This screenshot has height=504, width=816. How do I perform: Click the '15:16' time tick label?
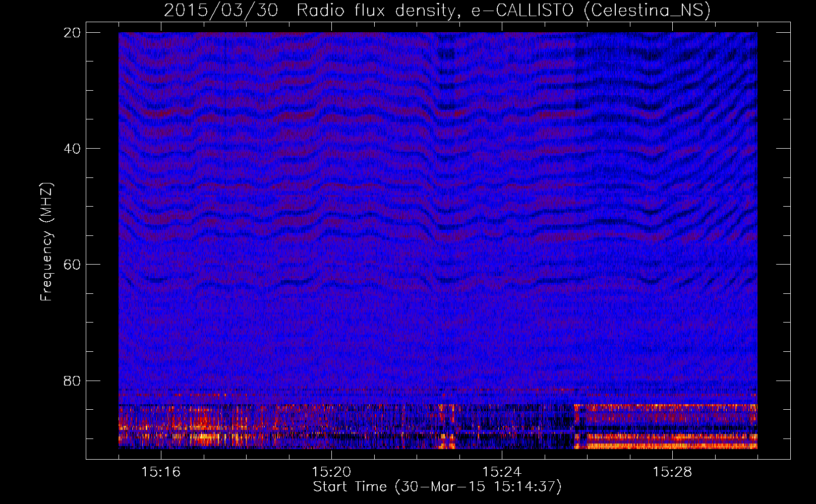[x=161, y=472]
